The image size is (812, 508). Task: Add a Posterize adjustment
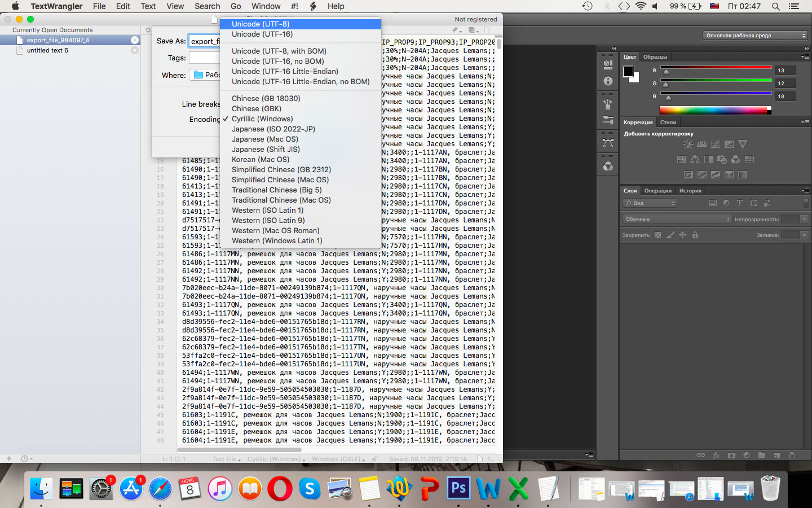pyautogui.click(x=702, y=174)
